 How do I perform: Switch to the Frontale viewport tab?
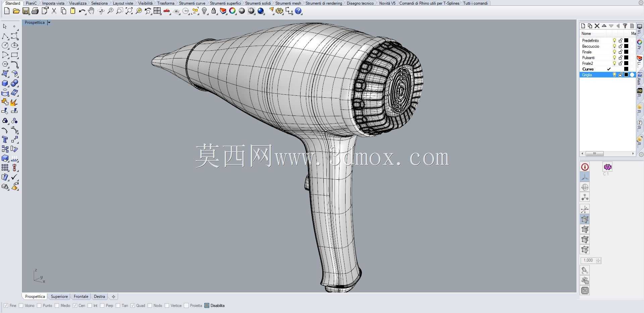(x=81, y=297)
